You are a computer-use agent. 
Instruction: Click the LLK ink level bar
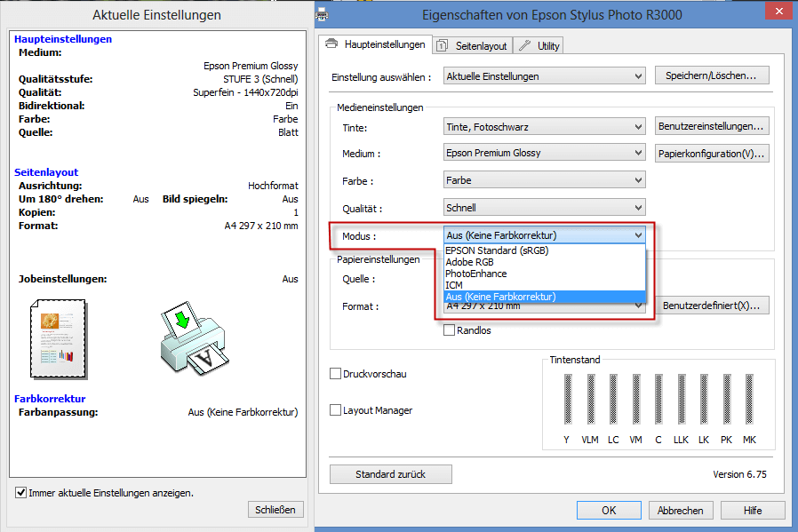point(682,400)
